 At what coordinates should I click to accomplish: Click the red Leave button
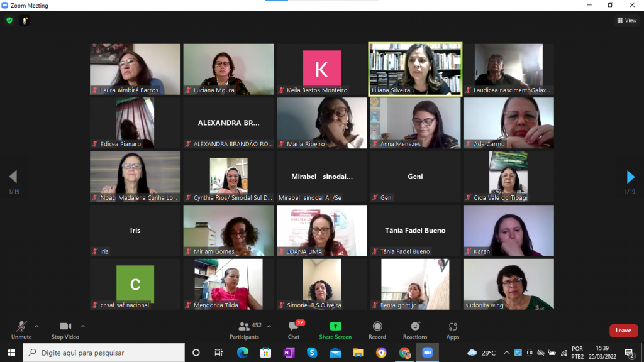(x=623, y=331)
